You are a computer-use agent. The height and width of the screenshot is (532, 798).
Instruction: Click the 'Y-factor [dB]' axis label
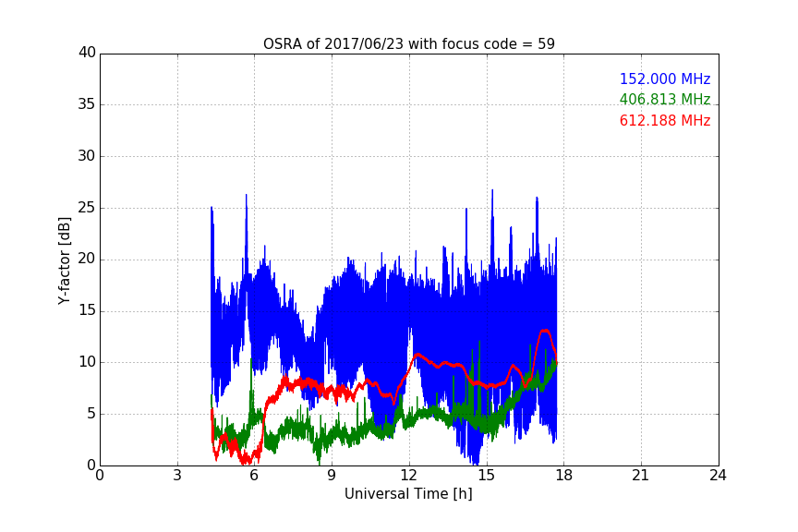click(65, 260)
